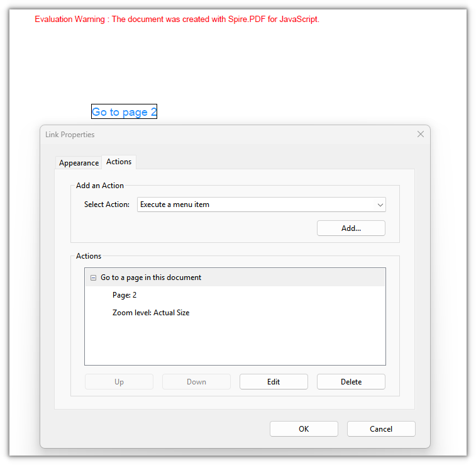Select the Zoom level: Actual Size row
The width and height of the screenshot is (476, 465).
tap(151, 313)
